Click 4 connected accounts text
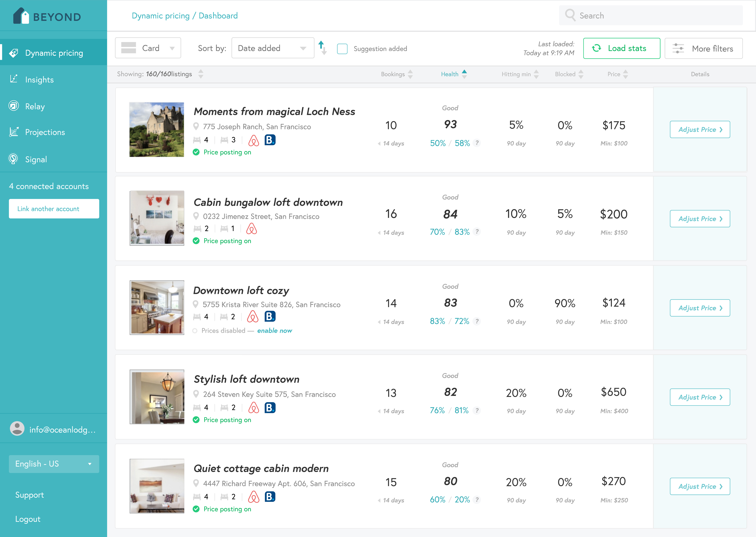This screenshot has width=756, height=537. pos(49,186)
